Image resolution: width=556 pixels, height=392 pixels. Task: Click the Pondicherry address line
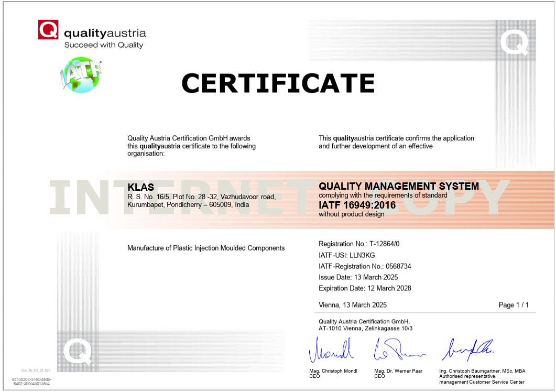click(188, 205)
